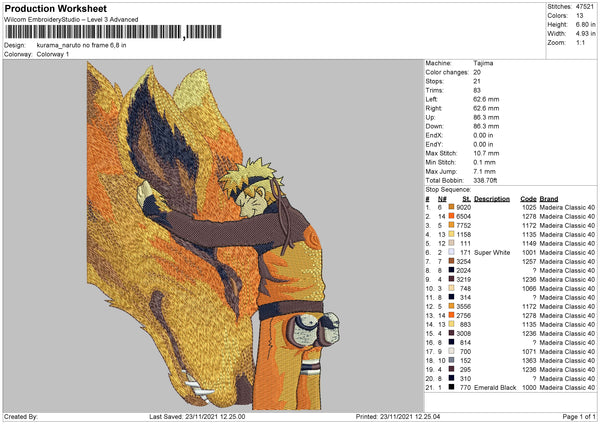This screenshot has height=424, width=600.
Task: Select the grey-blue swatch in row 18
Action: (452, 360)
